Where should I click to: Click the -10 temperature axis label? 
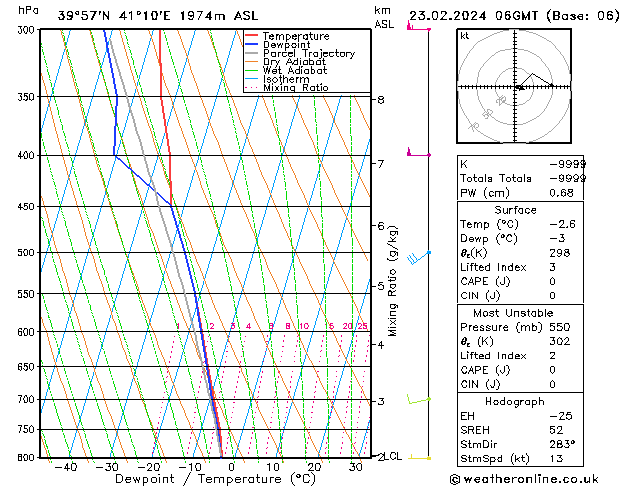click(190, 467)
